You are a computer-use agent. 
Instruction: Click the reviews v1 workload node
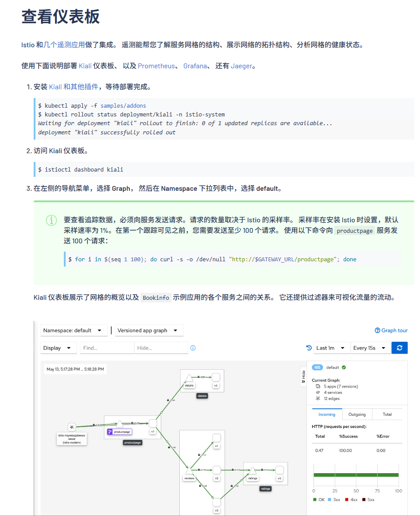(217, 438)
